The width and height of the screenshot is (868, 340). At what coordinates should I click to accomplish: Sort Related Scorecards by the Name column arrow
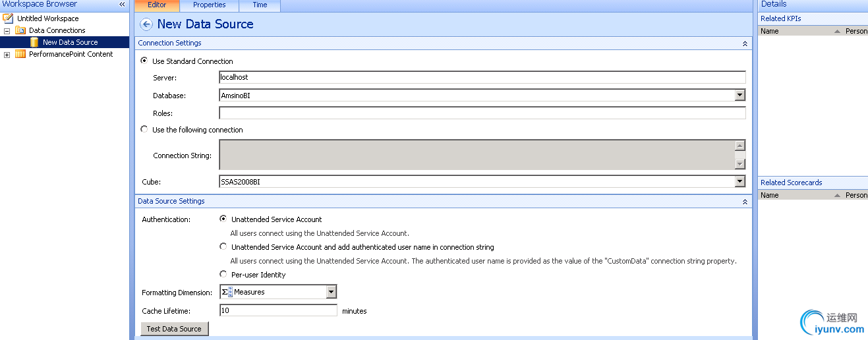(x=837, y=195)
